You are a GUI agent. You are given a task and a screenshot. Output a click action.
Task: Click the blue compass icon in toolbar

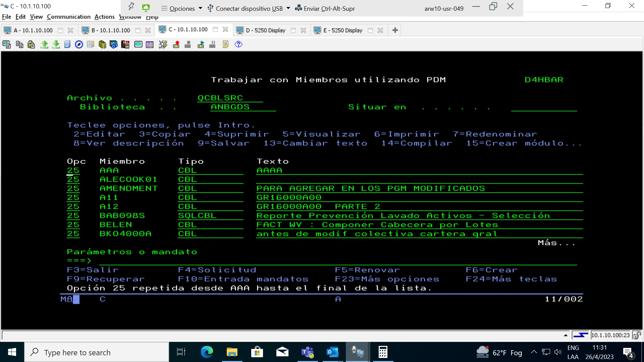tap(79, 44)
